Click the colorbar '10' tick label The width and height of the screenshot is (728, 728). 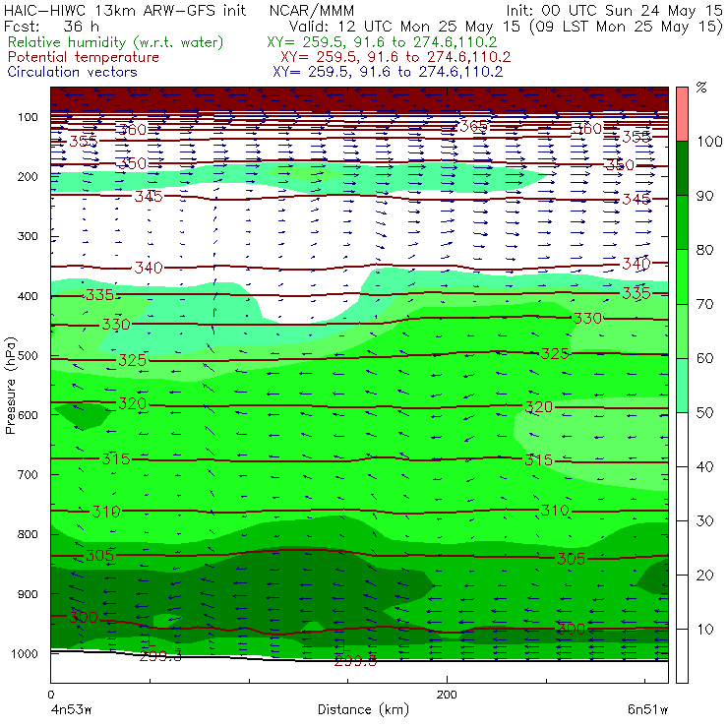click(705, 629)
